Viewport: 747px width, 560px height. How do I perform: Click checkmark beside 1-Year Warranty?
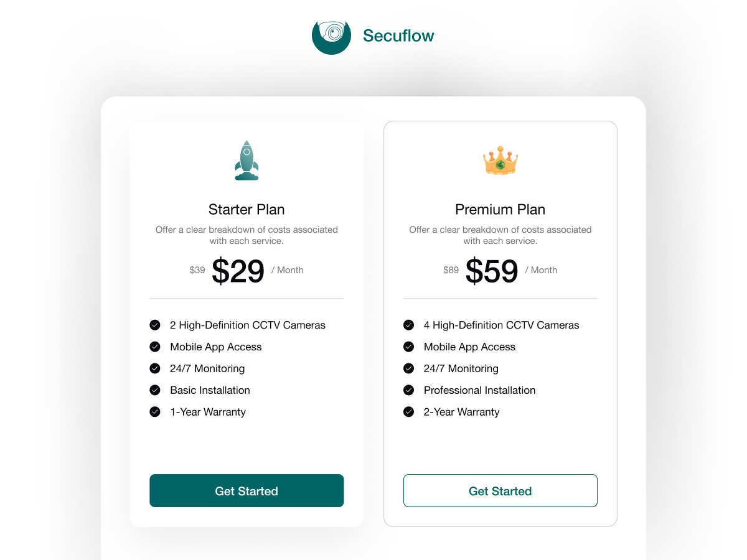(155, 412)
